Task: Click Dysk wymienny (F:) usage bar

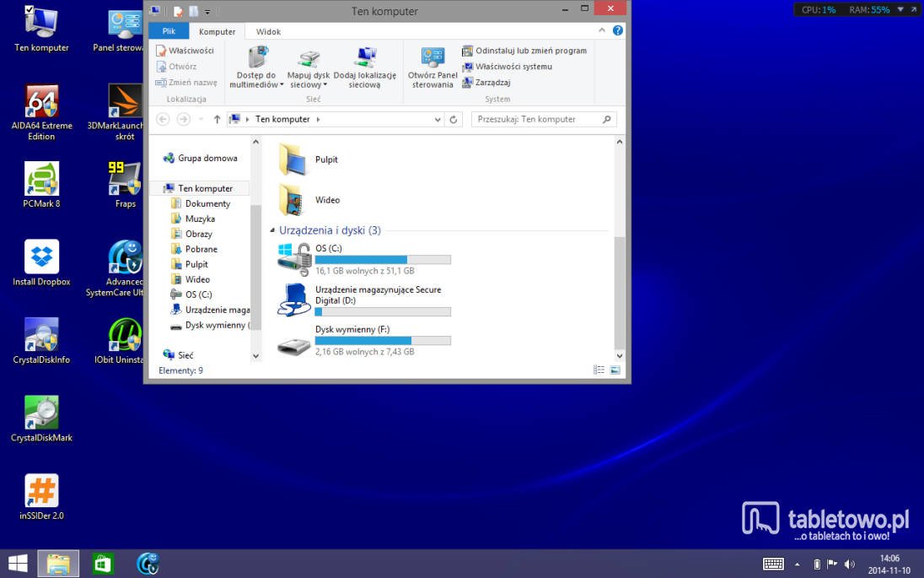Action: coord(383,340)
